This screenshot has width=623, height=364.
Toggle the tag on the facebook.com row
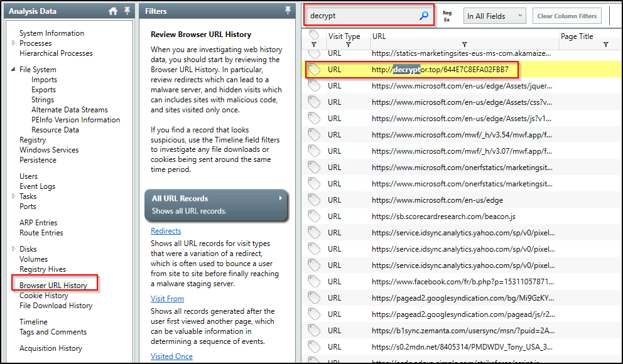[315, 282]
